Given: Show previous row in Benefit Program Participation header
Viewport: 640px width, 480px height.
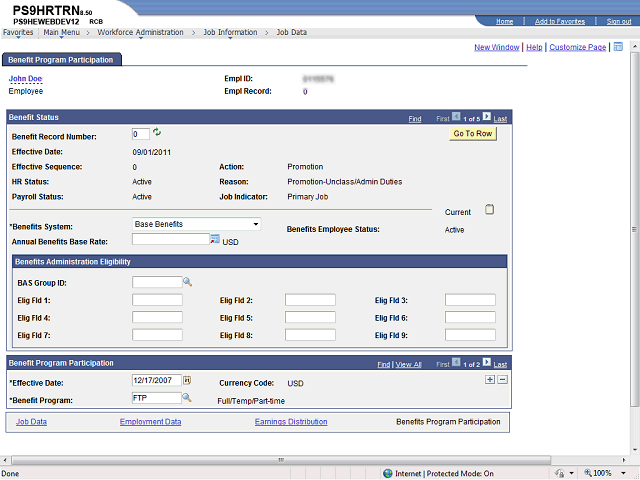Looking at the screenshot, I should (456, 362).
